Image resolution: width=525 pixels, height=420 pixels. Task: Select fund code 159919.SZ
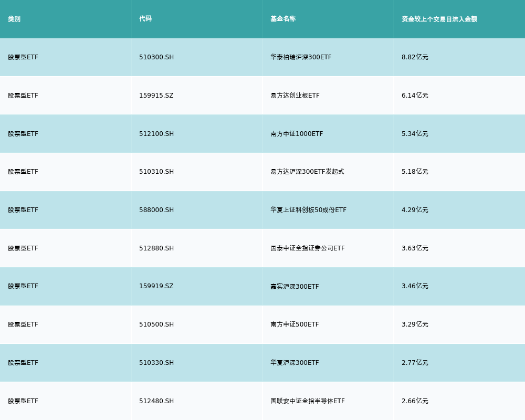156,286
